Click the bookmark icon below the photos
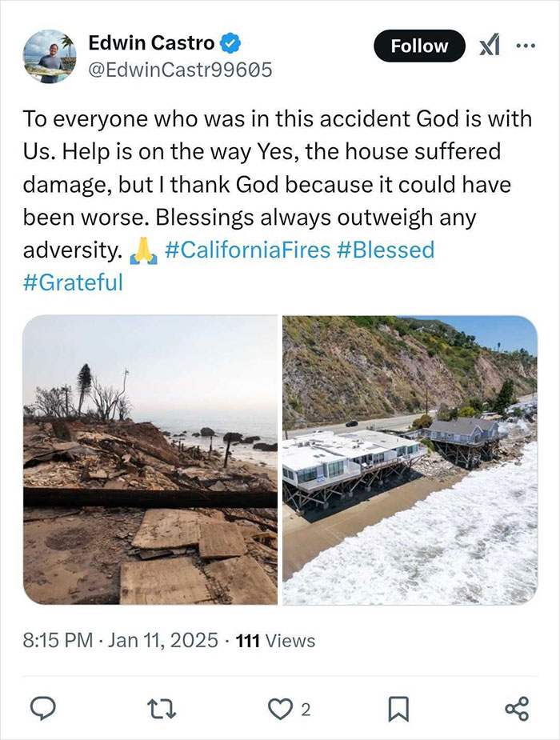 point(398,709)
